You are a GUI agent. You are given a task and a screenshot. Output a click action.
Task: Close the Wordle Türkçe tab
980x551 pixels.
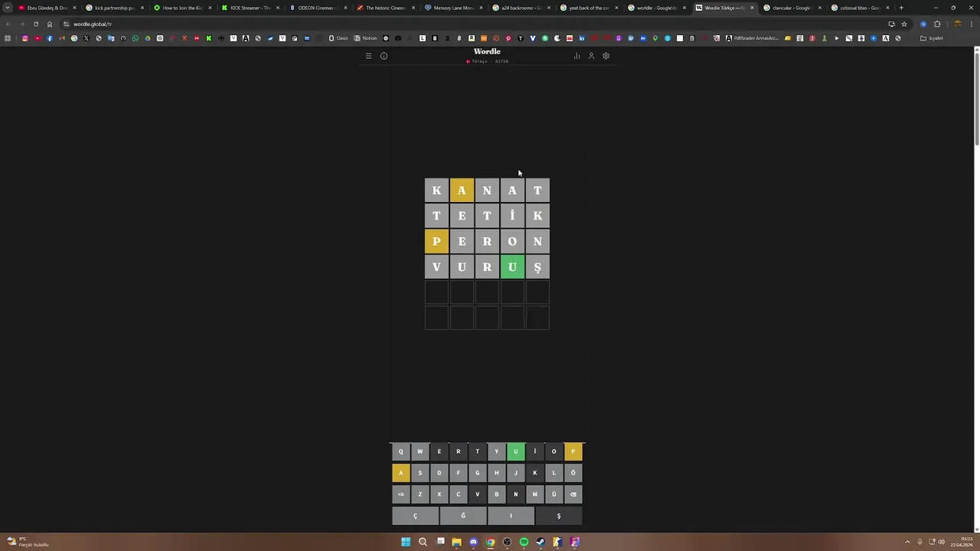[x=752, y=8]
